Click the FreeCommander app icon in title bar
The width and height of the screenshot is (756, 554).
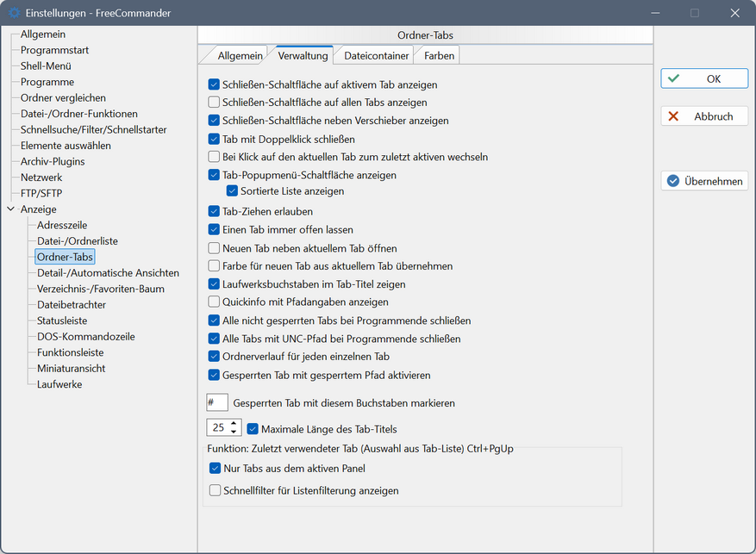(14, 13)
